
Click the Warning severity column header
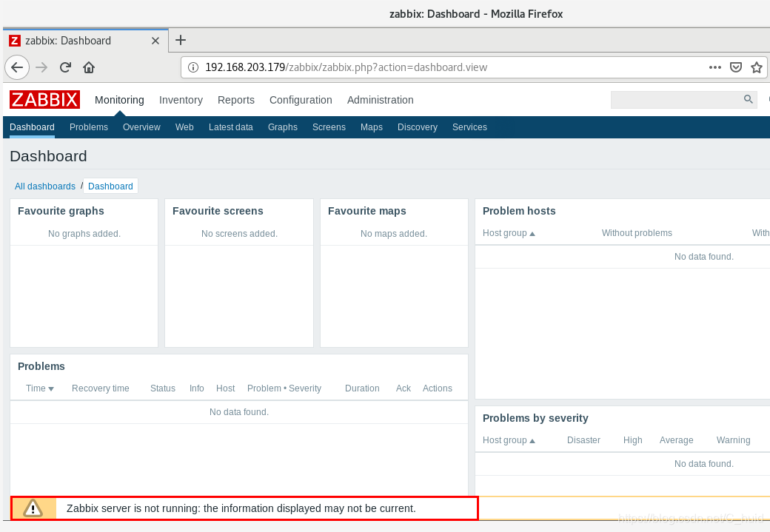point(733,440)
